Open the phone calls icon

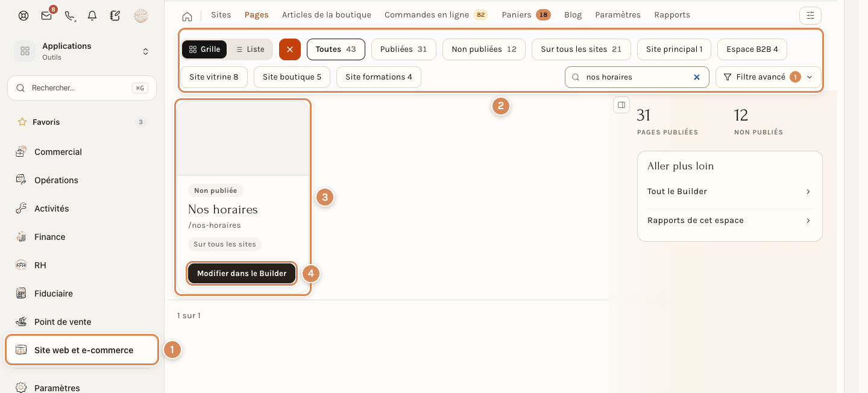[x=70, y=16]
